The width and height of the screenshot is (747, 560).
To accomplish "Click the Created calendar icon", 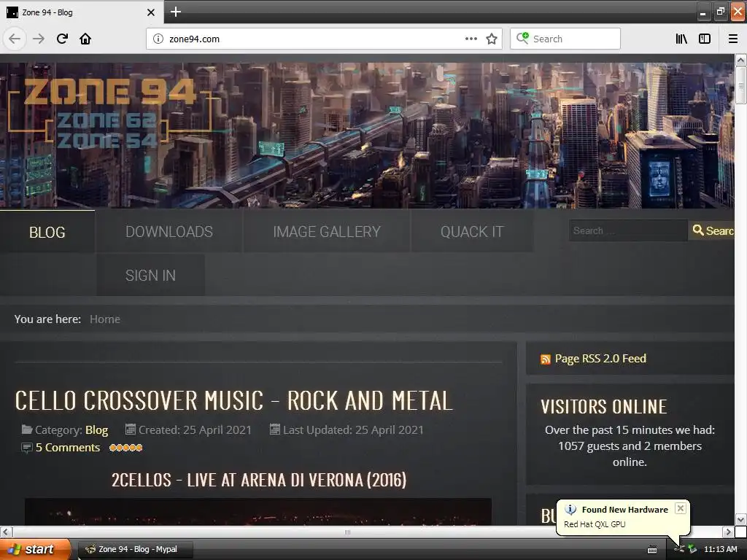I will 130,429.
